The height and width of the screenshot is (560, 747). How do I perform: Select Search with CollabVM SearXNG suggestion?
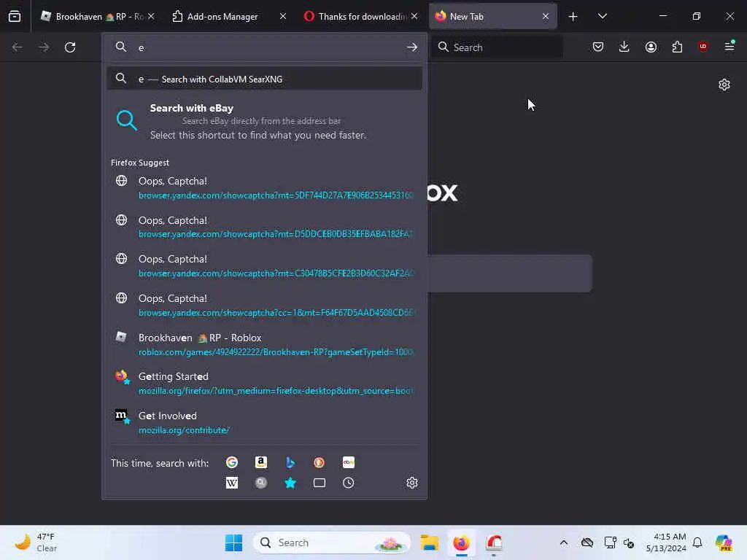[x=264, y=79]
